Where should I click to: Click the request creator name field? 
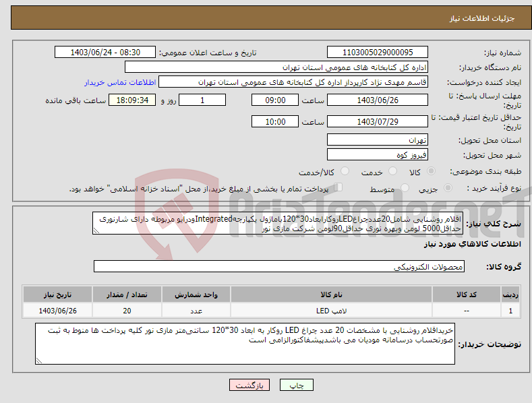pyautogui.click(x=293, y=82)
